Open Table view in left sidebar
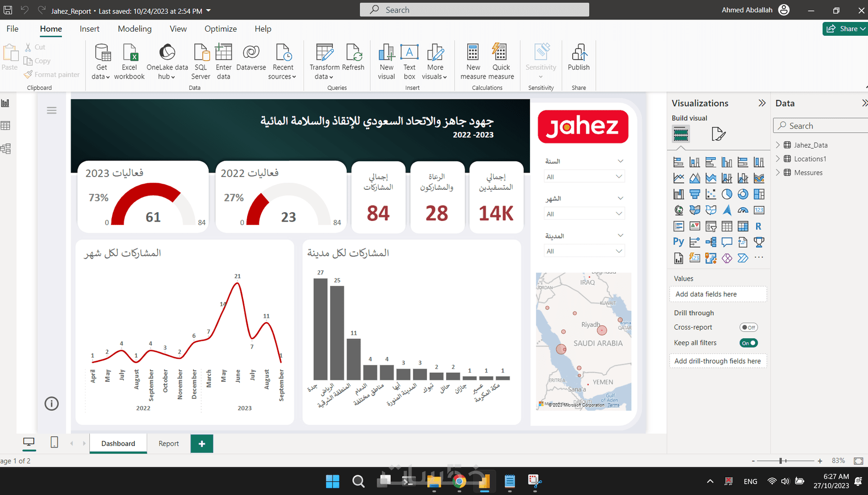868x495 pixels. (6, 126)
